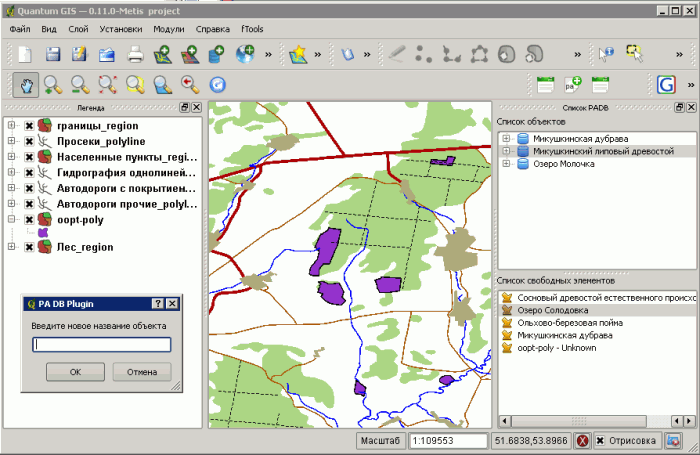Click the Print Composer printer icon

click(134, 54)
